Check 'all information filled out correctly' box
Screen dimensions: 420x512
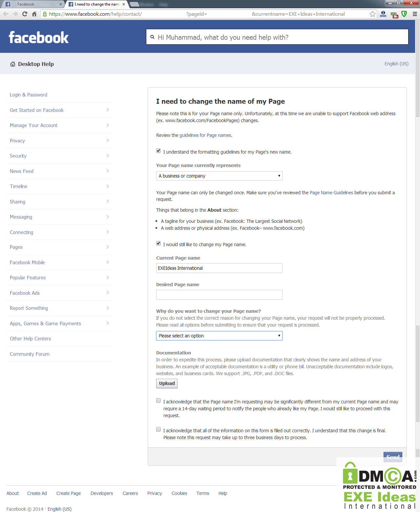click(x=158, y=429)
